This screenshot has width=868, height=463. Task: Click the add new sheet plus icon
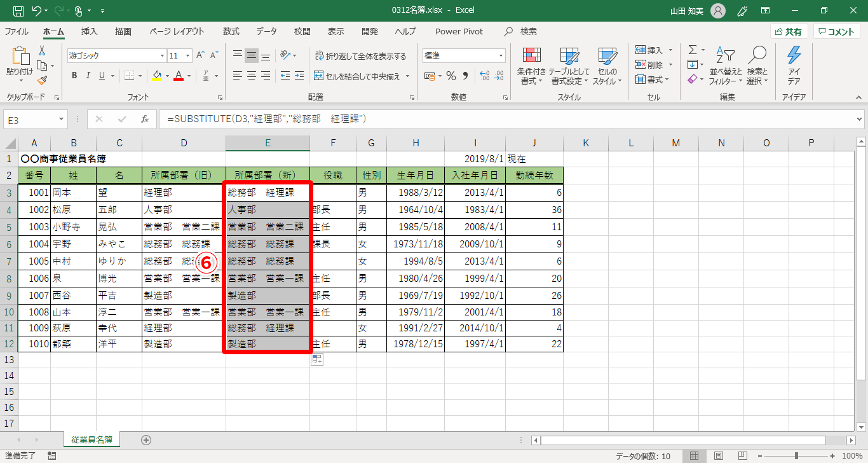pyautogui.click(x=146, y=439)
